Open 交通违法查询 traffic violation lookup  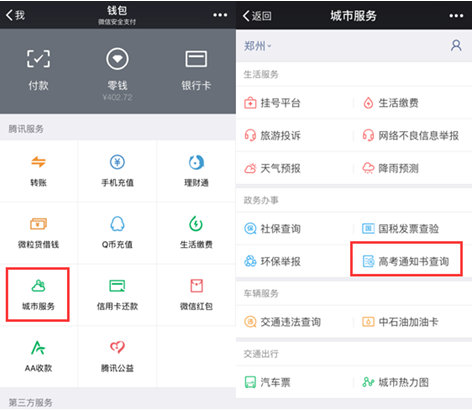295,322
